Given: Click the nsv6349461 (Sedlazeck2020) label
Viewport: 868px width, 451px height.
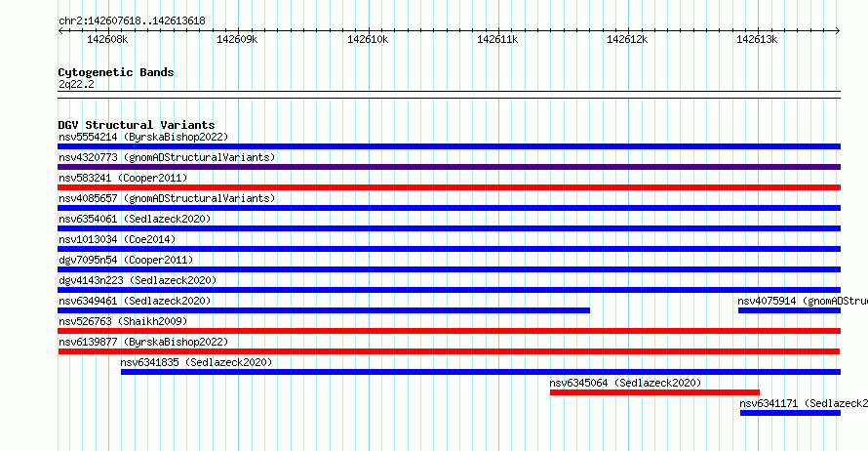Looking at the screenshot, I should [x=135, y=301].
